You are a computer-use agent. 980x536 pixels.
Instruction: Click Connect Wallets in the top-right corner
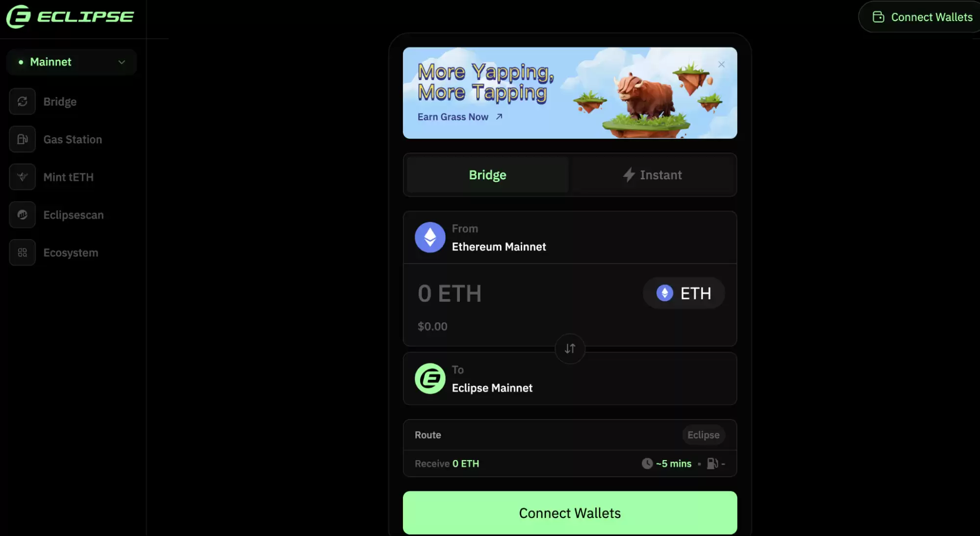922,17
